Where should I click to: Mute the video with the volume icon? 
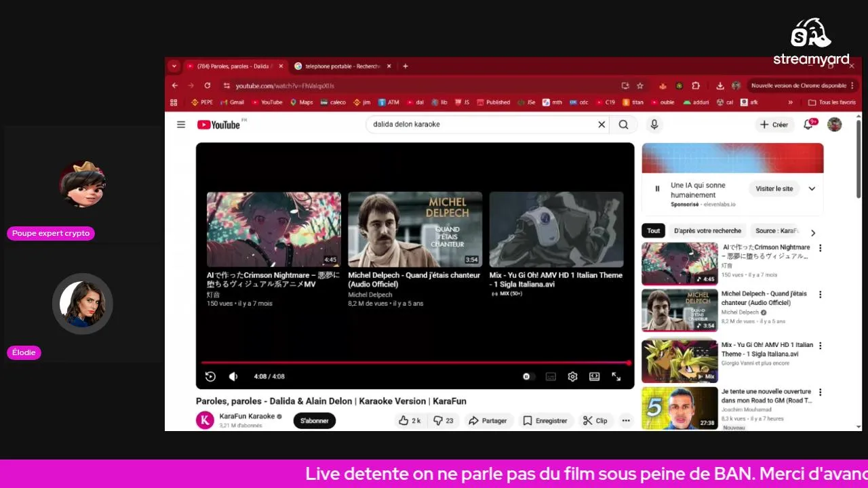[233, 377]
